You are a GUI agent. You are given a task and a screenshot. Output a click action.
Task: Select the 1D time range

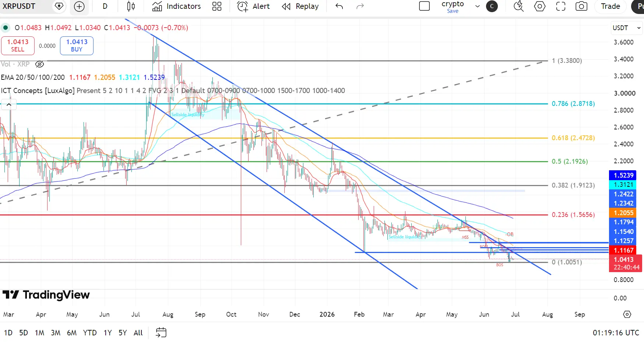coord(8,333)
